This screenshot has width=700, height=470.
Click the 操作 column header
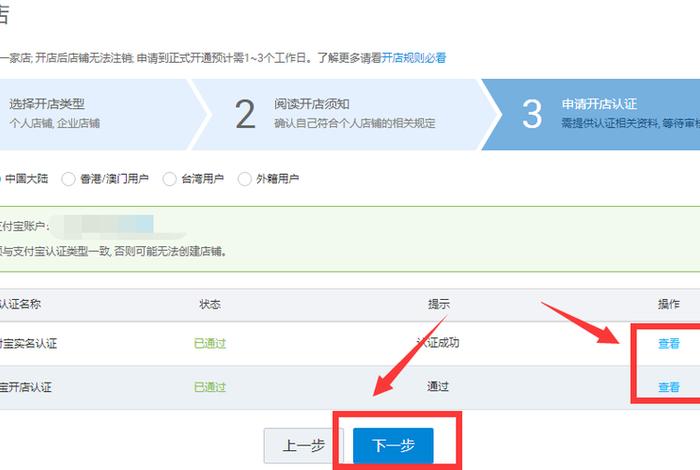point(668,304)
